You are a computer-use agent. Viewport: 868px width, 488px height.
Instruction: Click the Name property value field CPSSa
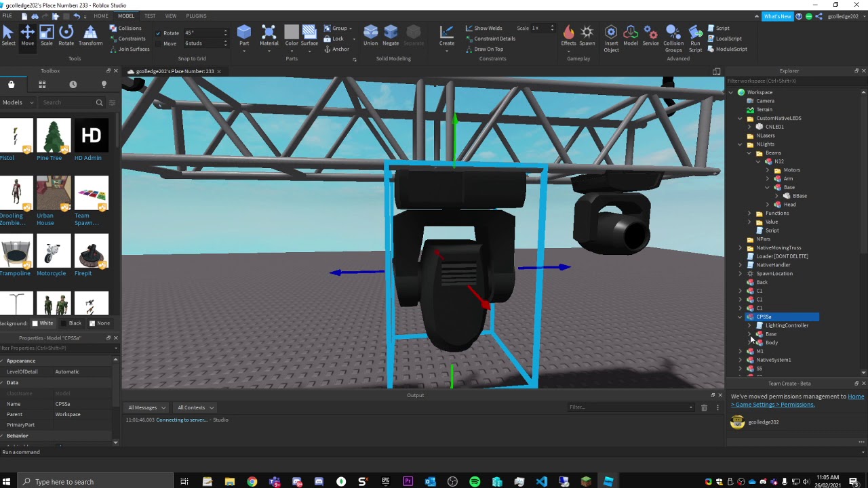tap(85, 404)
